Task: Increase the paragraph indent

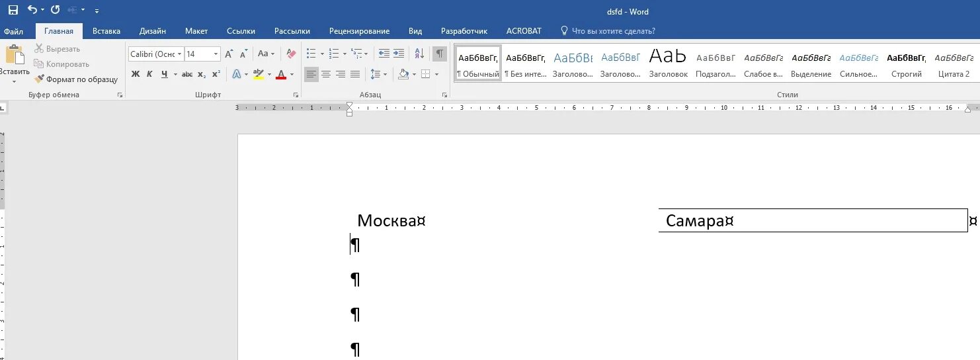Action: [x=399, y=54]
